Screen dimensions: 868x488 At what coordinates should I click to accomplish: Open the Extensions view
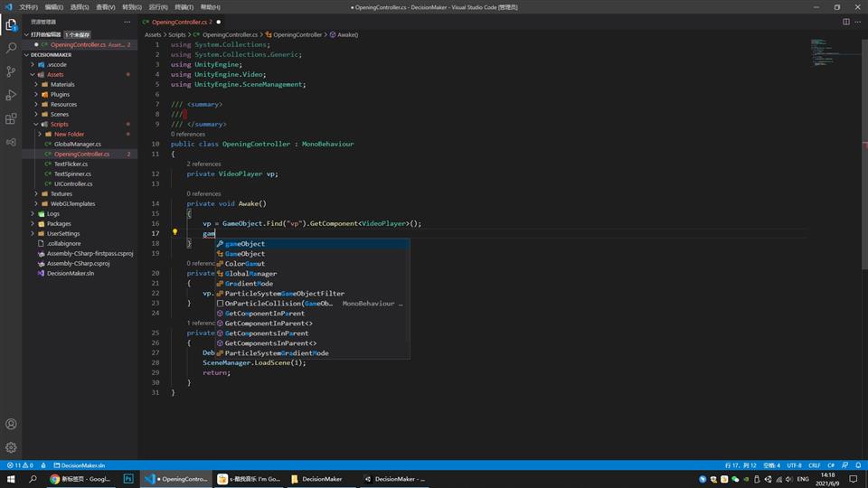(11, 118)
